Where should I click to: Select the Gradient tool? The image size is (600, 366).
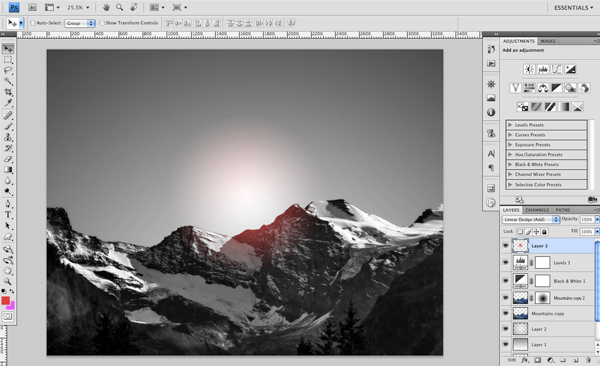[8, 170]
